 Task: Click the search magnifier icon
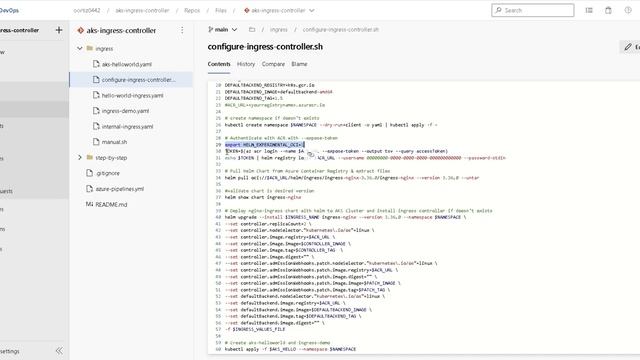tap(498, 10)
